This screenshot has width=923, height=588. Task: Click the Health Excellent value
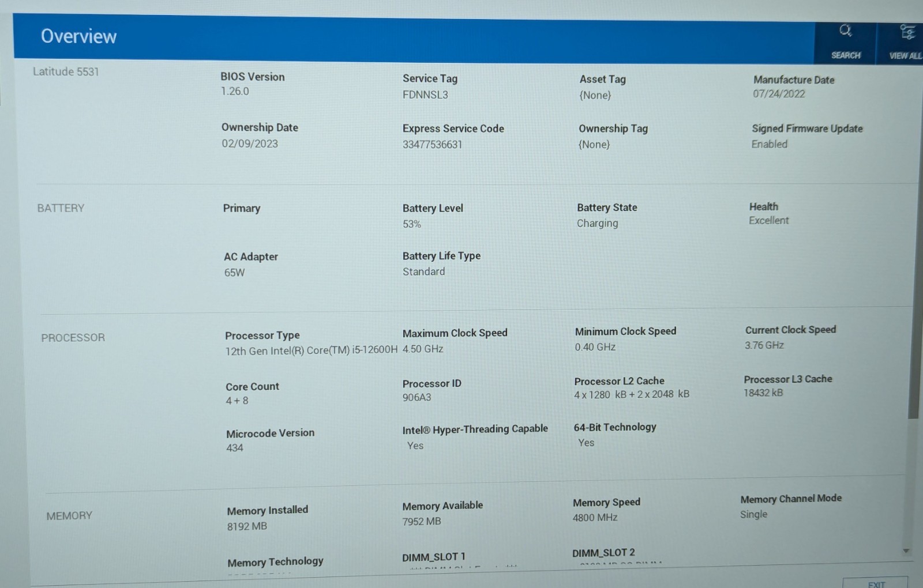click(768, 220)
